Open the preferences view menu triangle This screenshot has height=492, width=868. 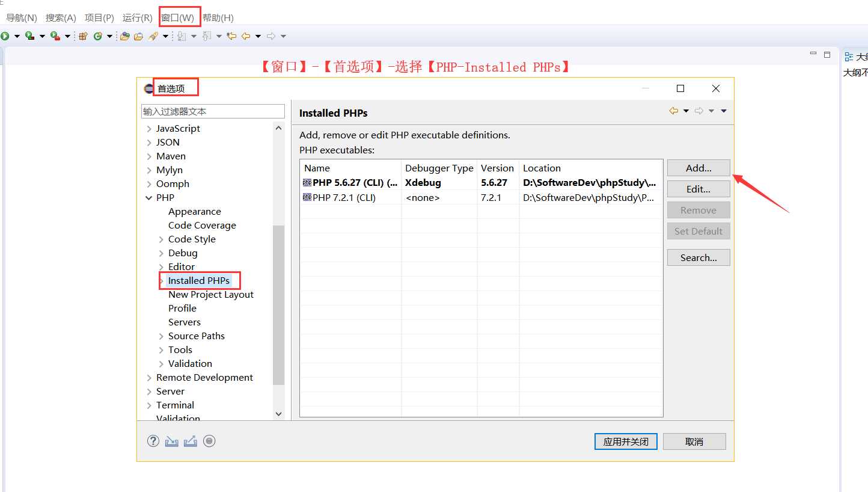(x=724, y=111)
